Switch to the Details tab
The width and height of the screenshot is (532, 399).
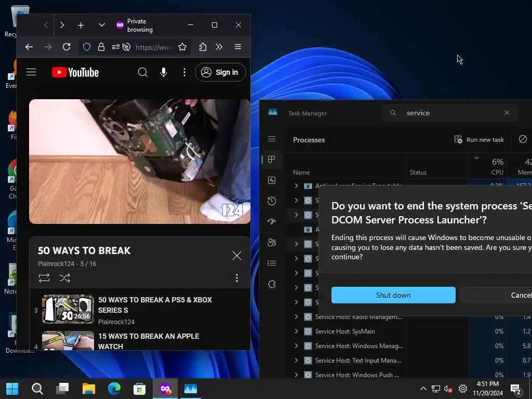[272, 263]
